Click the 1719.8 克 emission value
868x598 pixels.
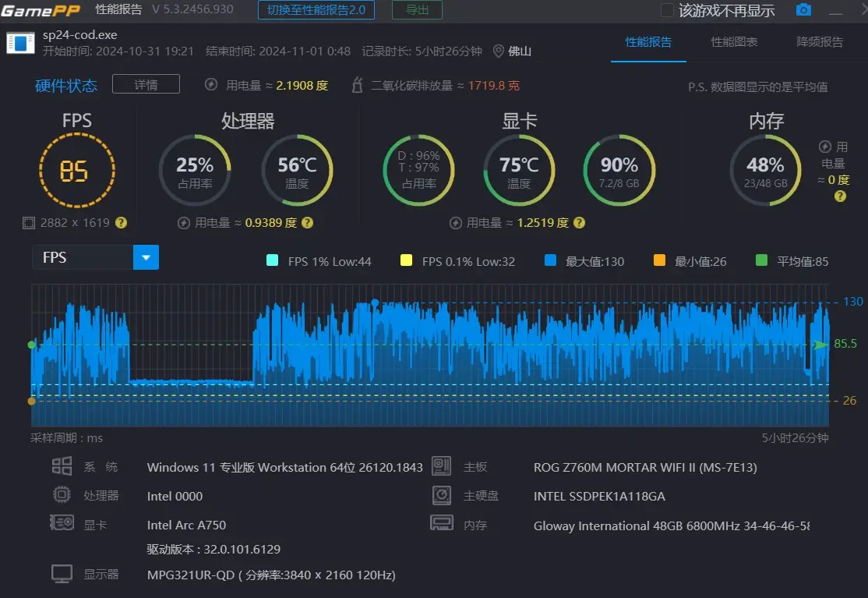click(x=494, y=85)
